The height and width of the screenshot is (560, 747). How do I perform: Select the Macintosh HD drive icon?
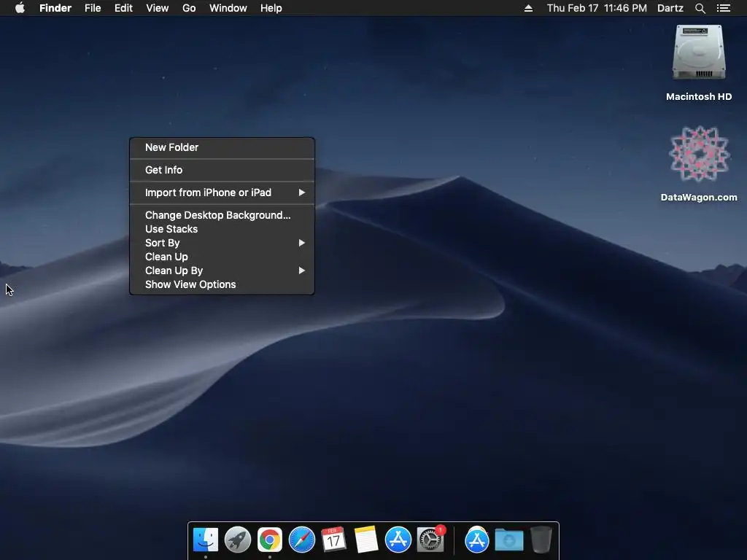(x=699, y=52)
